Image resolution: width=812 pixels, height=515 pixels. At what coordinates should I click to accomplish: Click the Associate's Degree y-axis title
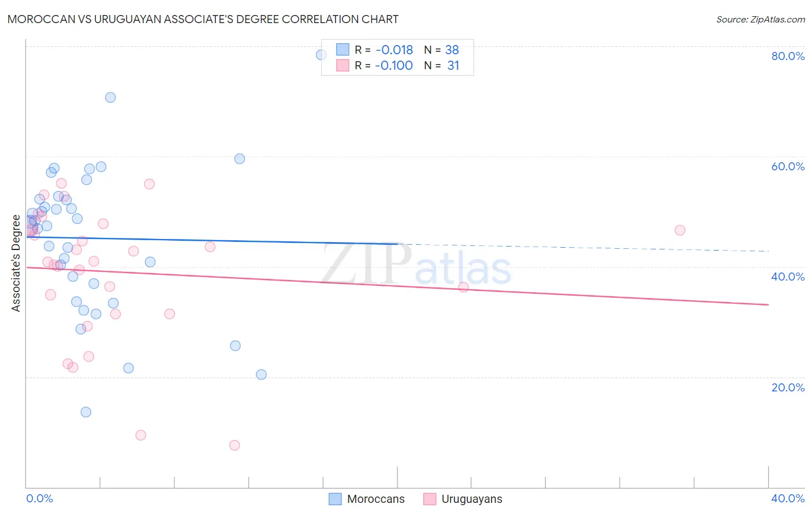tap(16, 263)
